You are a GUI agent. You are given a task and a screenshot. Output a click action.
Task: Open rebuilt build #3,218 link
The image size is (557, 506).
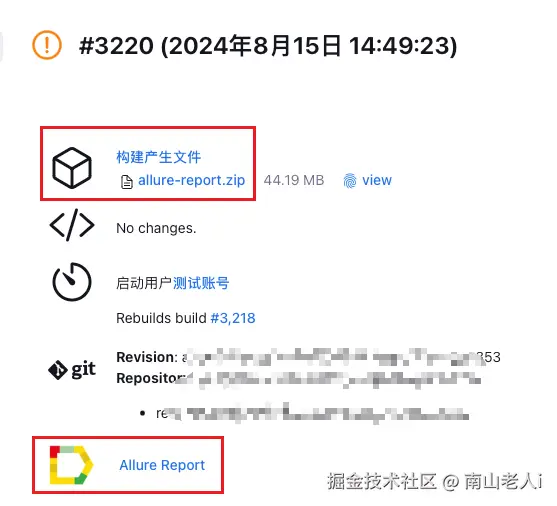(233, 318)
